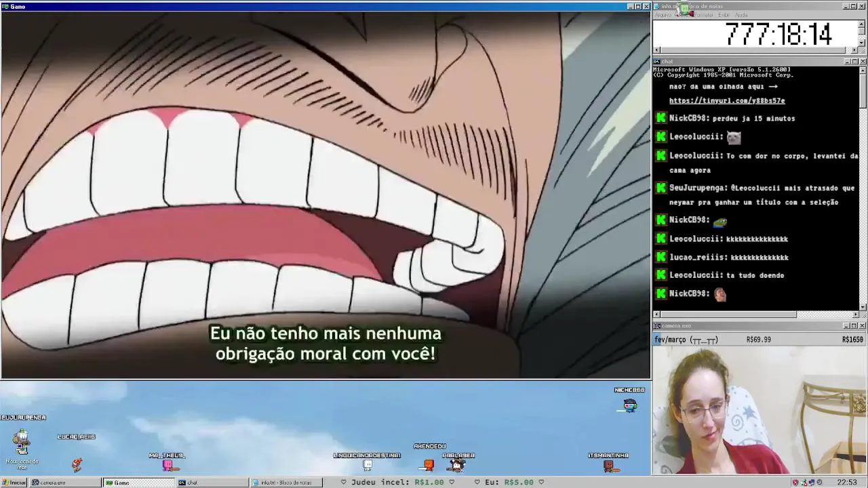Click the round clock tray icon
868x488 pixels.
(x=820, y=483)
